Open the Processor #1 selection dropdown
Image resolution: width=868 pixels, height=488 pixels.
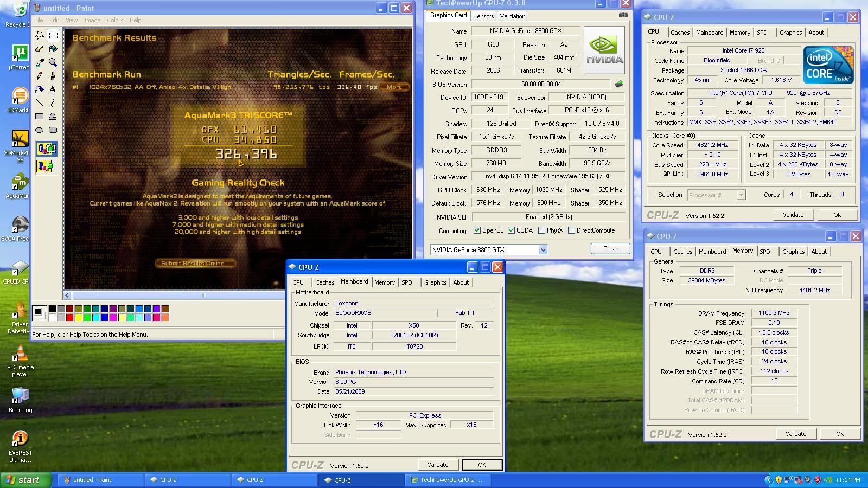coord(741,195)
